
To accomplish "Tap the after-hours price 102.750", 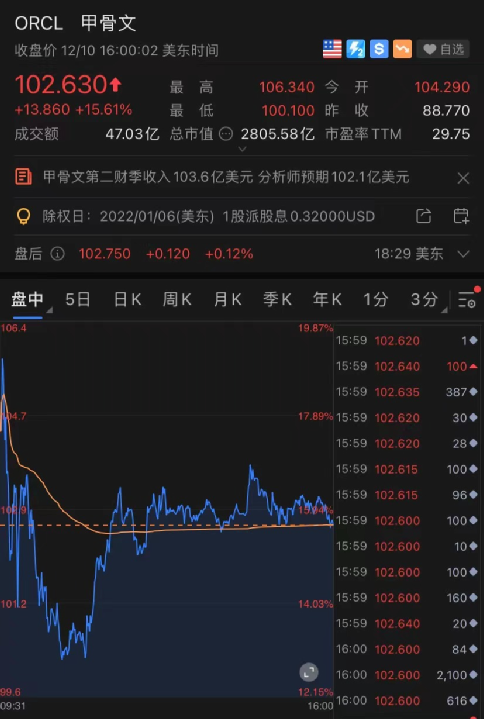I will (104, 254).
